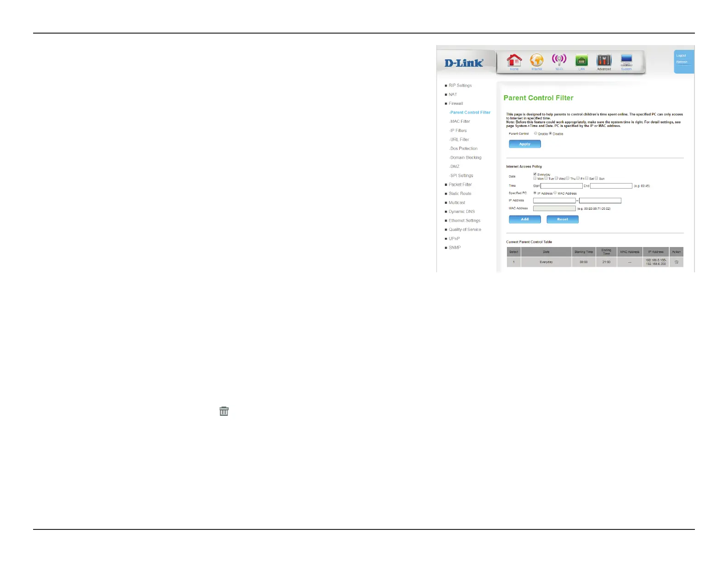Click the Add button
The height and width of the screenshot is (563, 728).
[x=525, y=219]
